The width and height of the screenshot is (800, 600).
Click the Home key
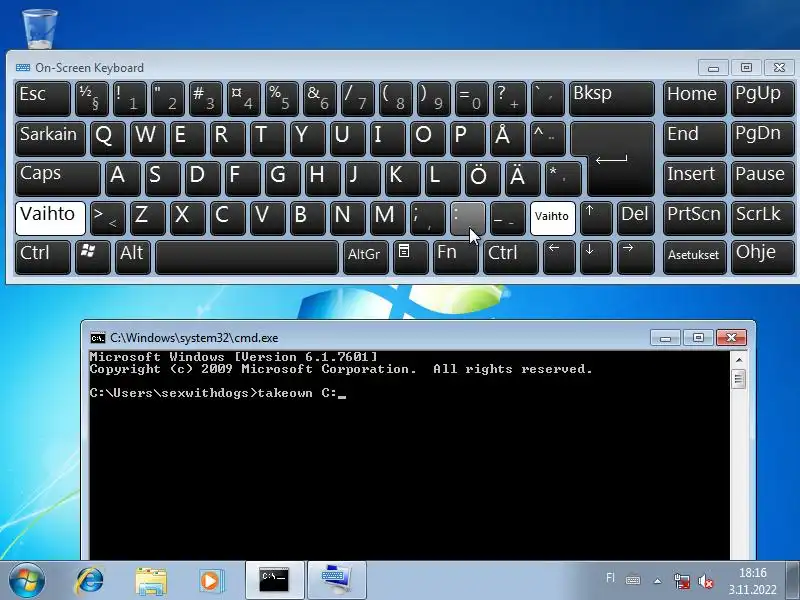pos(694,98)
